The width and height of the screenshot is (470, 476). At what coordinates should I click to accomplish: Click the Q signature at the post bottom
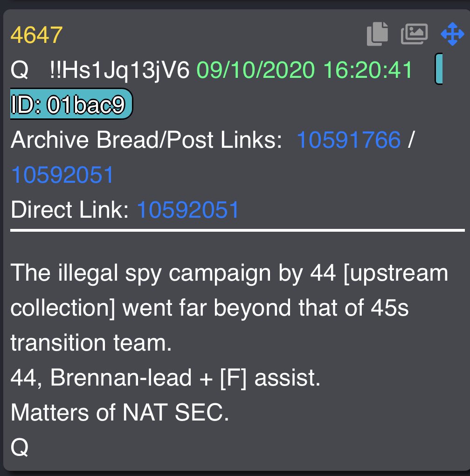tap(20, 448)
